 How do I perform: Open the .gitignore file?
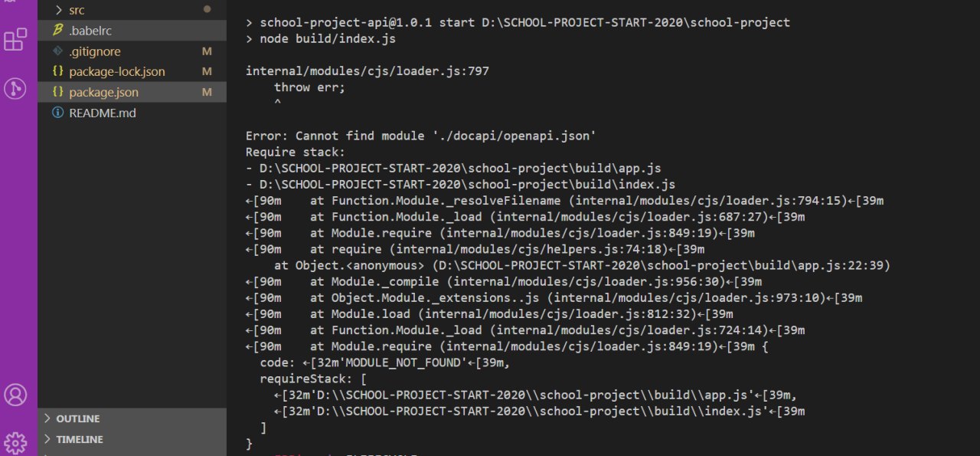point(94,51)
